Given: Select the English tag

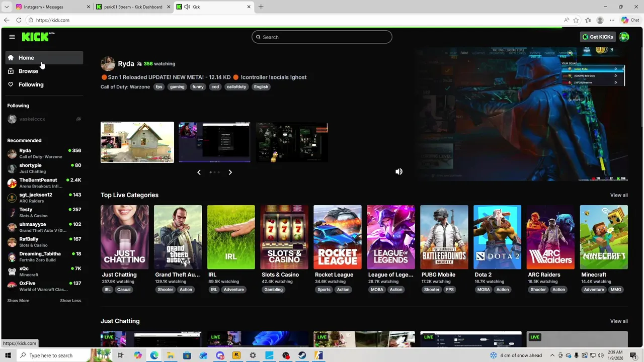Looking at the screenshot, I should tap(261, 87).
